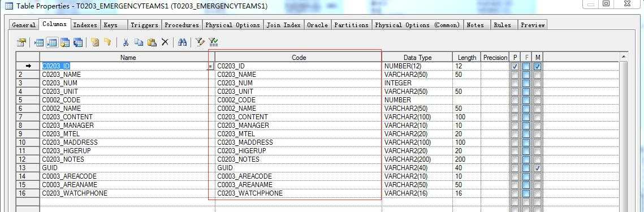This screenshot has width=644, height=212.
Task: Toggle M checkbox for C0203_ID row
Action: point(538,66)
